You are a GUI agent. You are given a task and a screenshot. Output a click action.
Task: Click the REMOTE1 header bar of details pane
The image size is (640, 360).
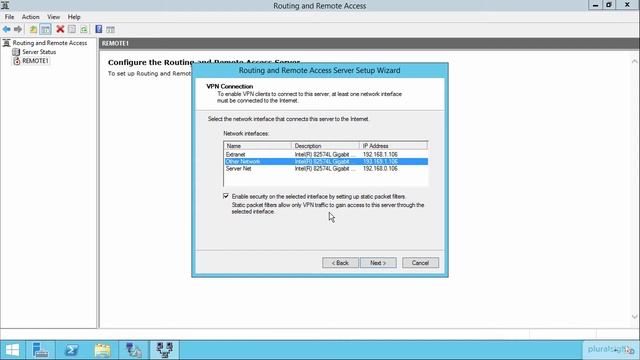click(369, 43)
